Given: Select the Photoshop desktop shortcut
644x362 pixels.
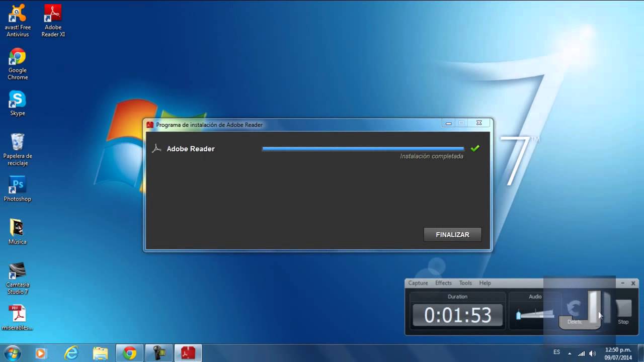Looking at the screenshot, I should (18, 189).
